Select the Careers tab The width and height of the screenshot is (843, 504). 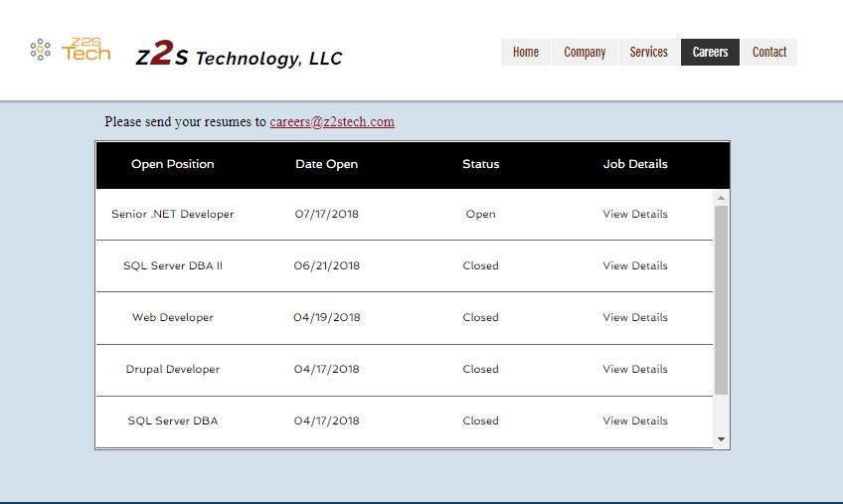click(x=710, y=52)
